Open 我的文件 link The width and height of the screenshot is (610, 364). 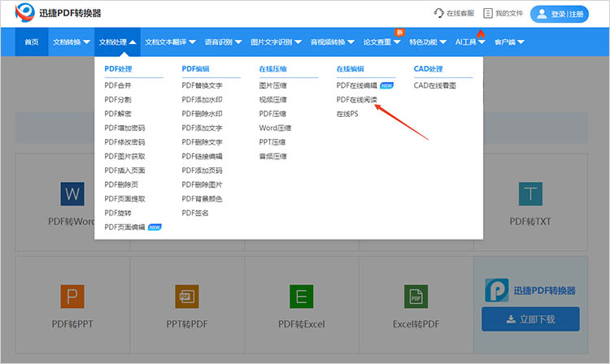point(503,13)
